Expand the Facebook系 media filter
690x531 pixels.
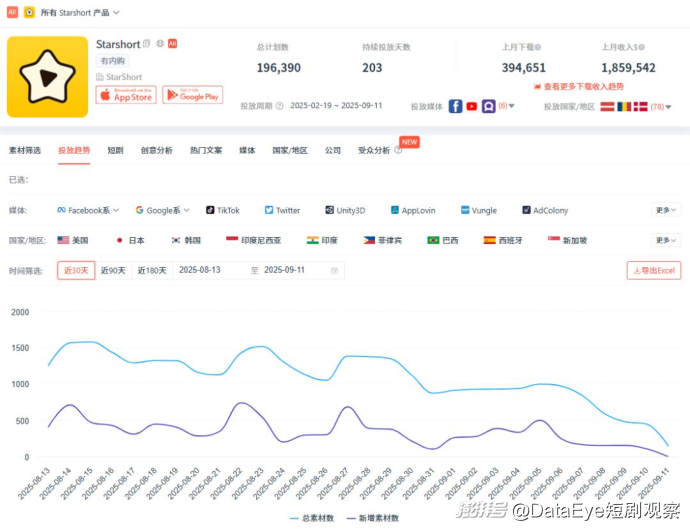(88, 211)
